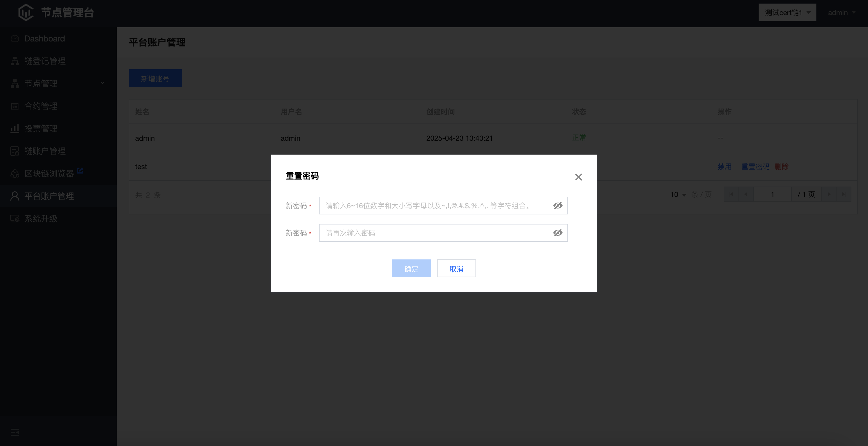Confirm reset with the 确定 button
Image resolution: width=868 pixels, height=446 pixels.
[411, 268]
